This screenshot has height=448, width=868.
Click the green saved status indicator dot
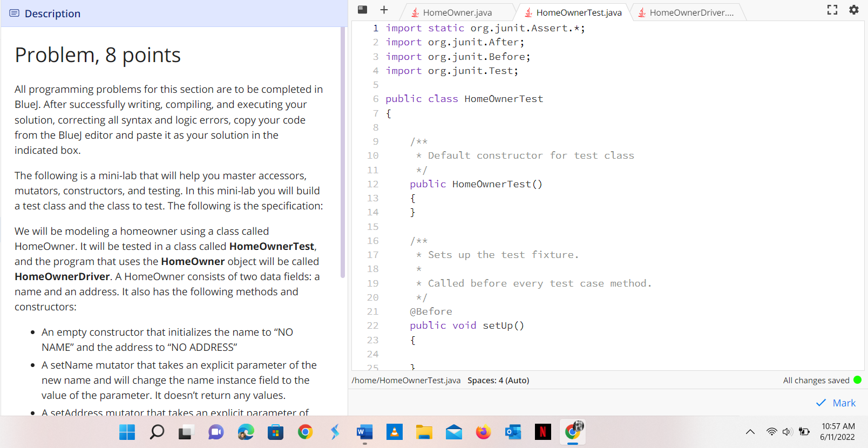click(858, 380)
